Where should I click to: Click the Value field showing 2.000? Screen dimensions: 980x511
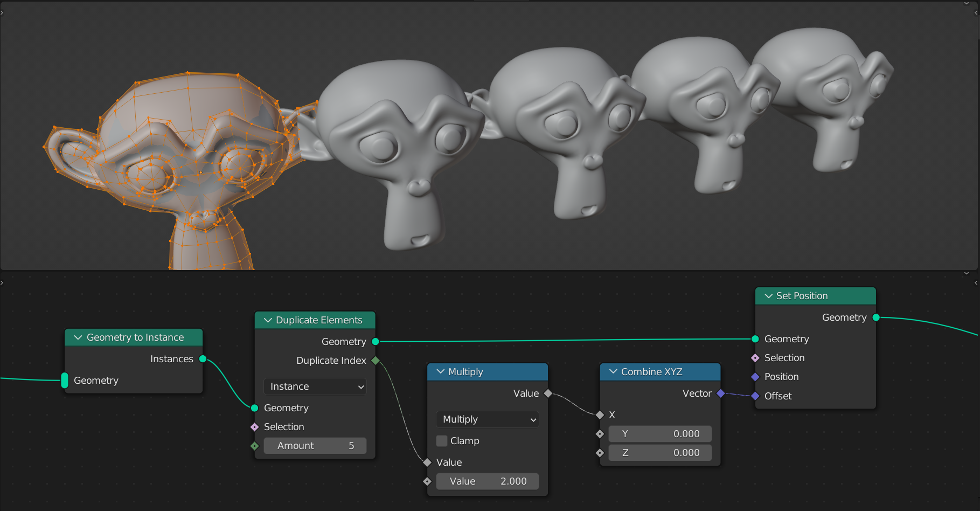487,481
